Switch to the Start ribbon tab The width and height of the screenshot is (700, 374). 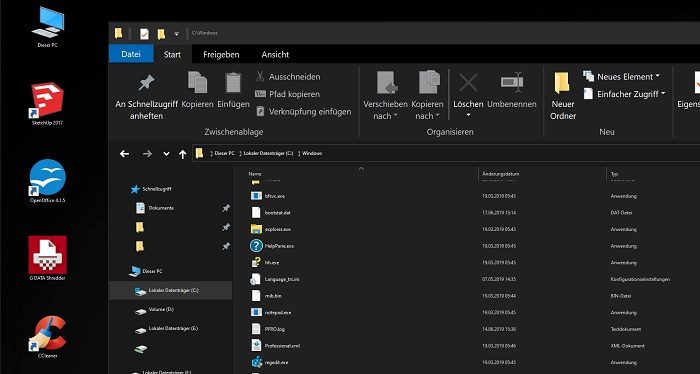[172, 54]
